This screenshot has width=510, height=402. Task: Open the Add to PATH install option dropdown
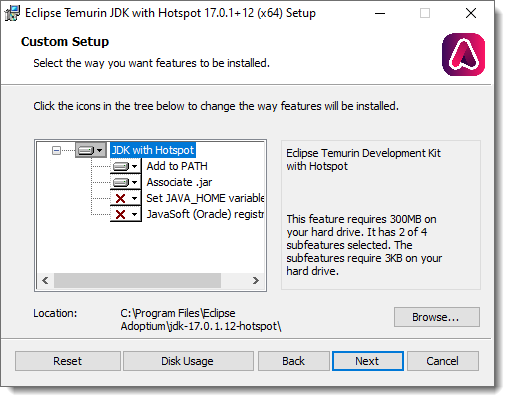pos(134,166)
